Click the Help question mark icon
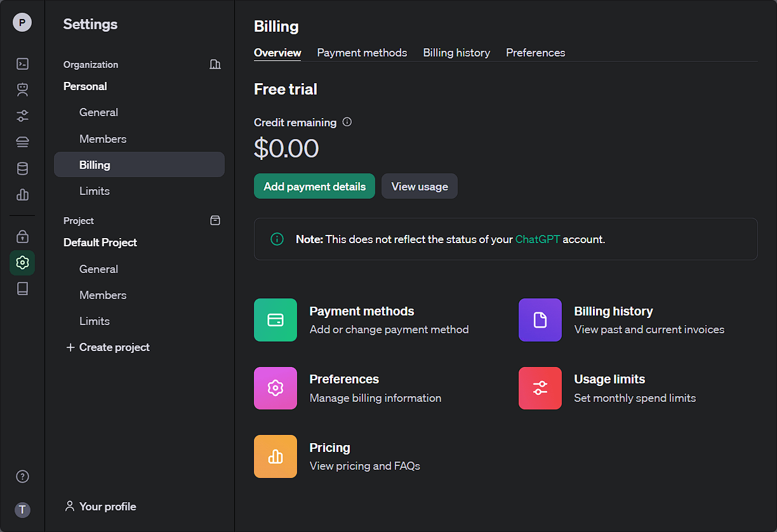Screen dimensions: 777x532 (x=22, y=477)
